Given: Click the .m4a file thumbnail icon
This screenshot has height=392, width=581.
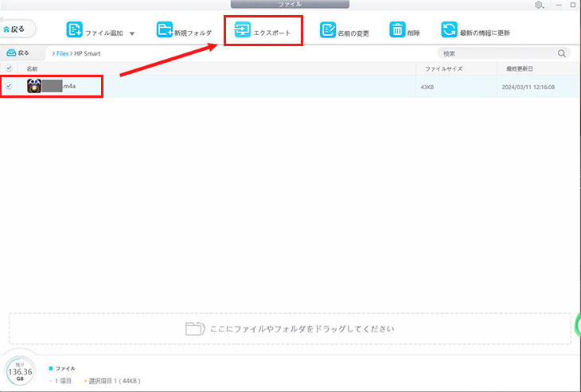Looking at the screenshot, I should click(x=34, y=86).
